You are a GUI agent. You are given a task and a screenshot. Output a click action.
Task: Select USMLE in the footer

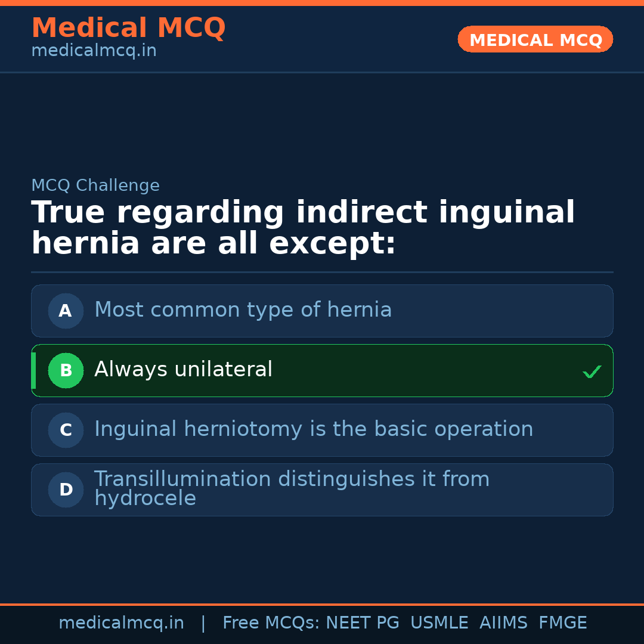[x=439, y=623]
